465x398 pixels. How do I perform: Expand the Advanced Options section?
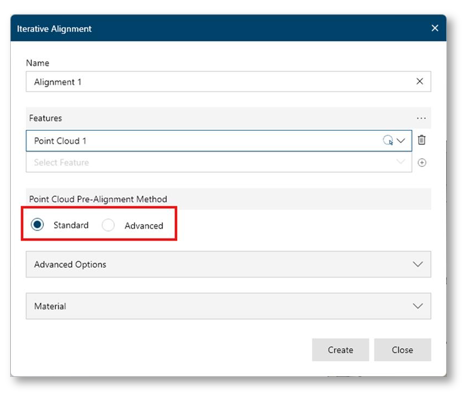pyautogui.click(x=228, y=264)
